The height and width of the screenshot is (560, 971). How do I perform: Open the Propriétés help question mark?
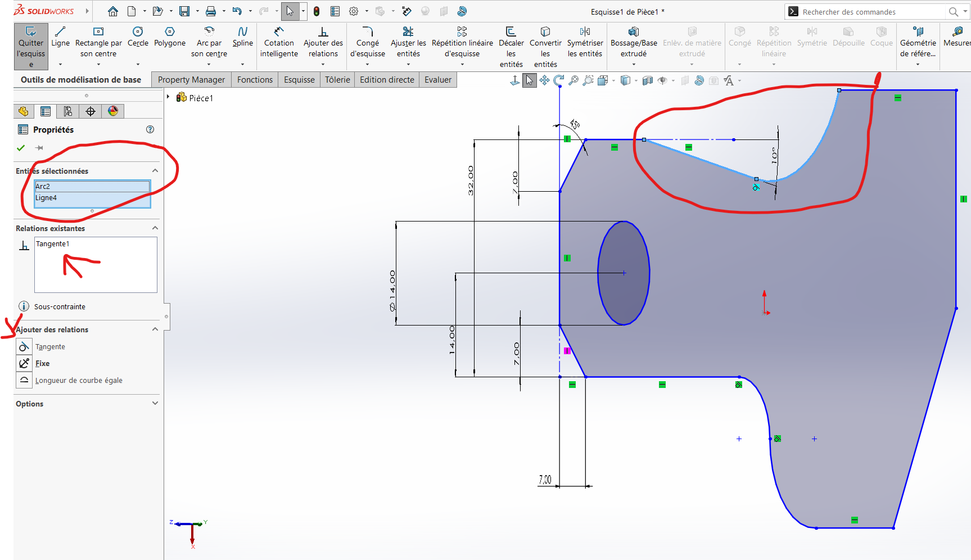[150, 129]
